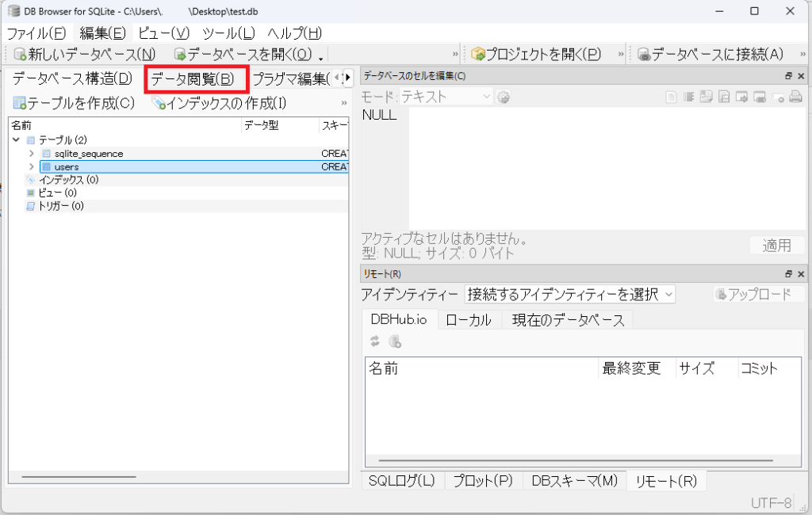Image resolution: width=812 pixels, height=515 pixels.
Task: Expand the overflow chevron after データベースに接続
Action: coord(802,54)
